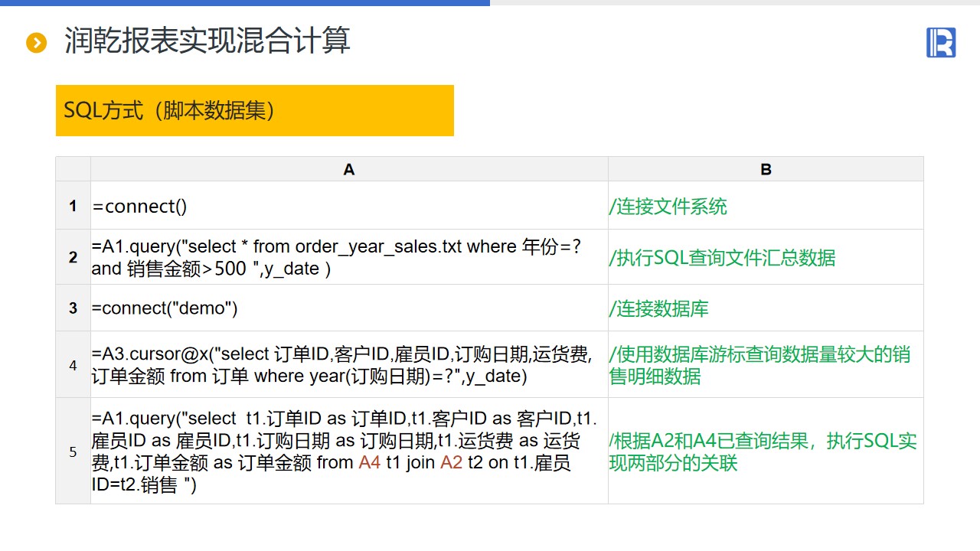
Task: Click comment /连接数据库
Action: (x=659, y=308)
